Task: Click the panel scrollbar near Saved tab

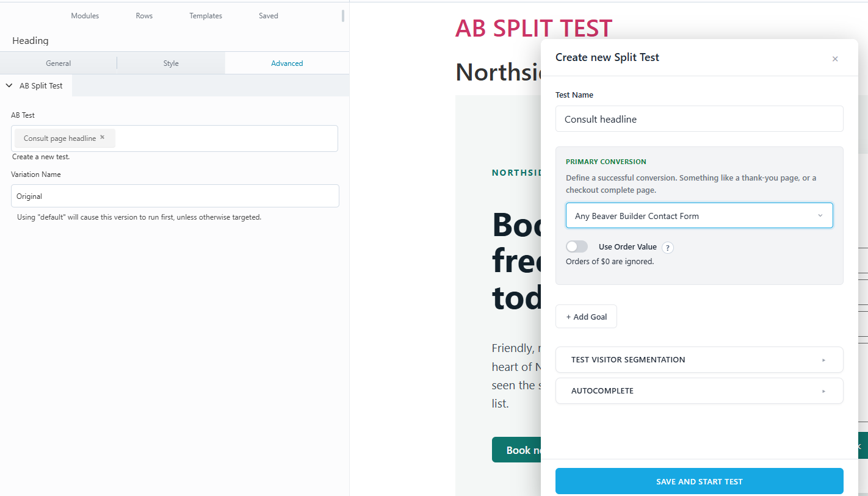Action: [x=343, y=15]
